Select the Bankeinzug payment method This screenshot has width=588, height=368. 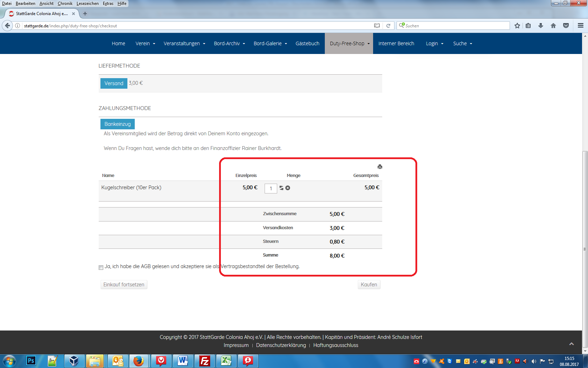point(118,124)
